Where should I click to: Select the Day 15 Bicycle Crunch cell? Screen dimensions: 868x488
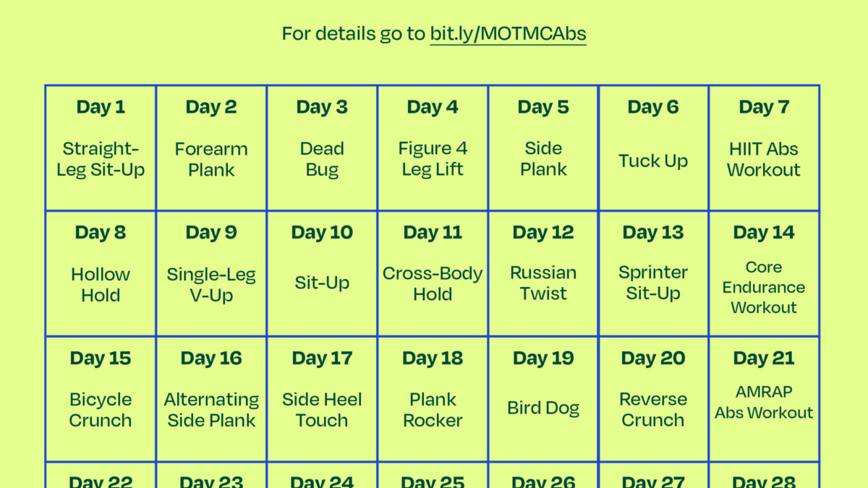101,399
